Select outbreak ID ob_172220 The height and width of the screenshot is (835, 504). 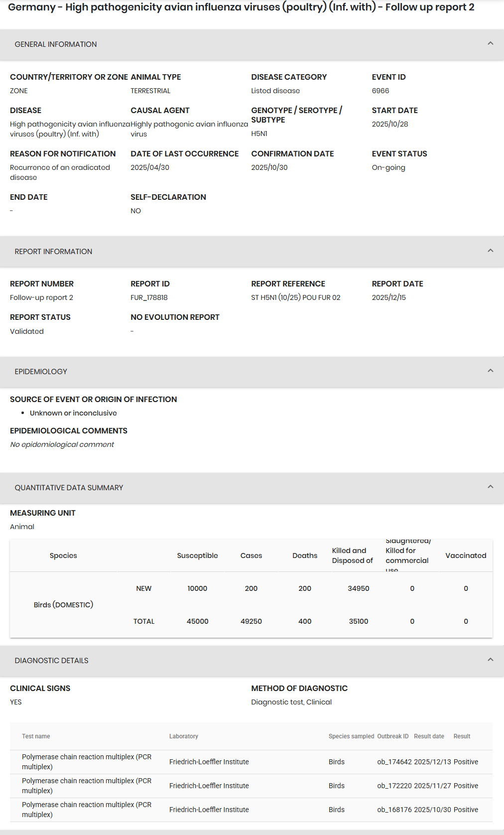click(x=394, y=786)
